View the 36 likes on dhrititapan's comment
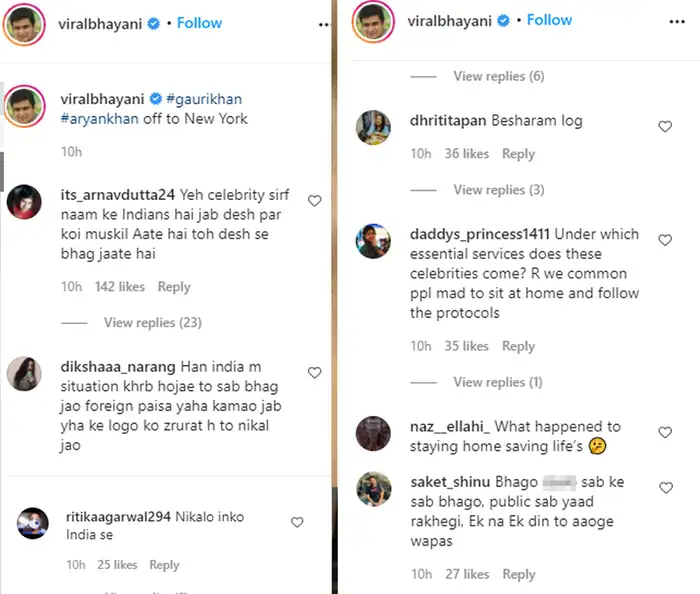 466,154
